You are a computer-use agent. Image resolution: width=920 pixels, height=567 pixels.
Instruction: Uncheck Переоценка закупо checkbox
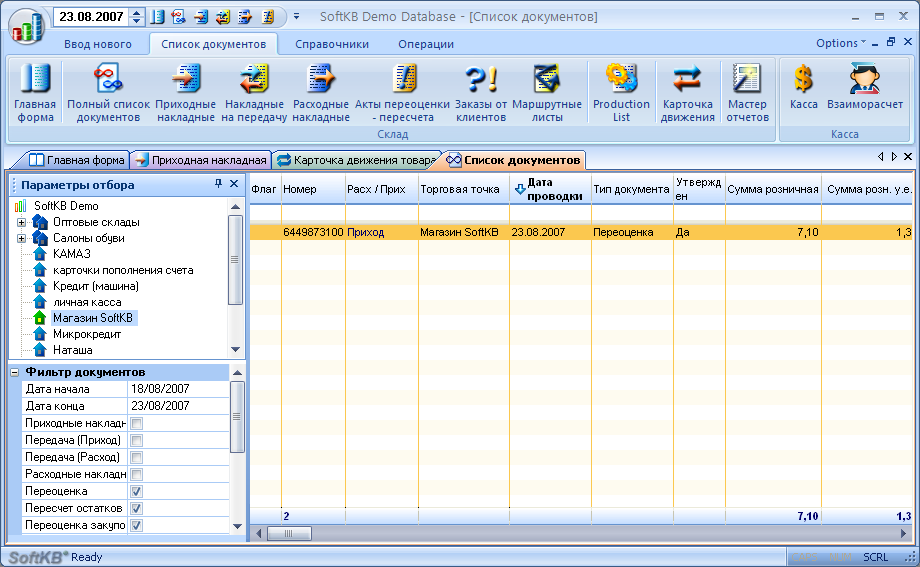(x=136, y=525)
